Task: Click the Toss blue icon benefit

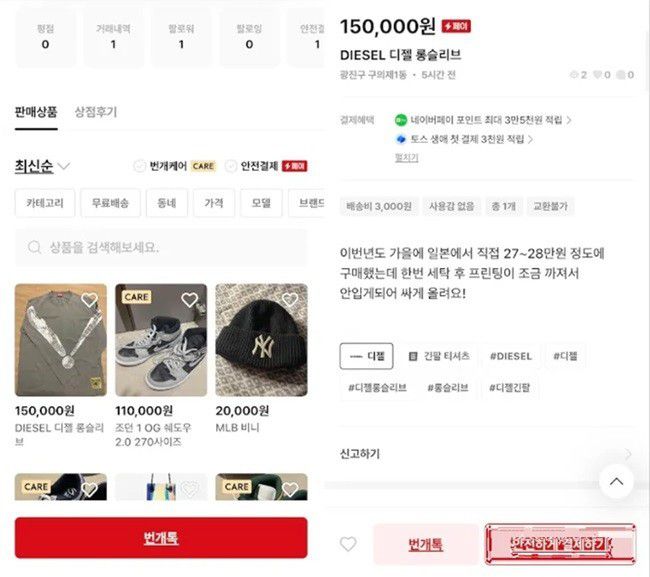Action: tap(400, 139)
